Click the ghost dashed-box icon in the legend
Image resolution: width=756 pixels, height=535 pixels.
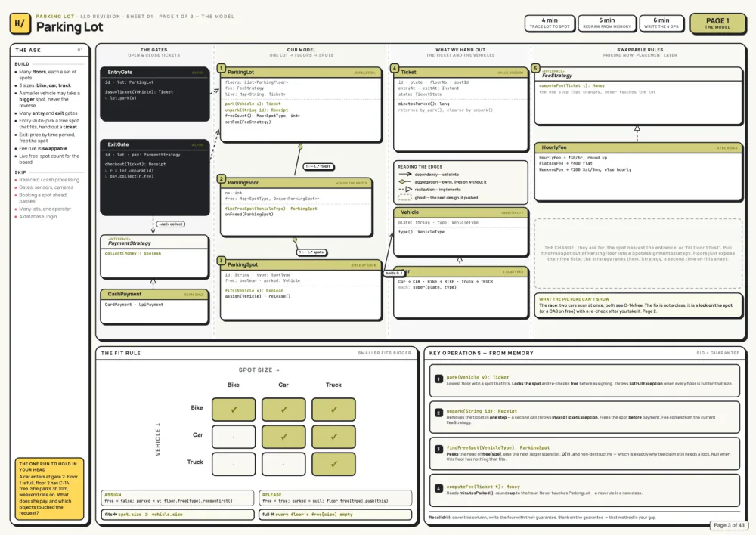(405, 198)
